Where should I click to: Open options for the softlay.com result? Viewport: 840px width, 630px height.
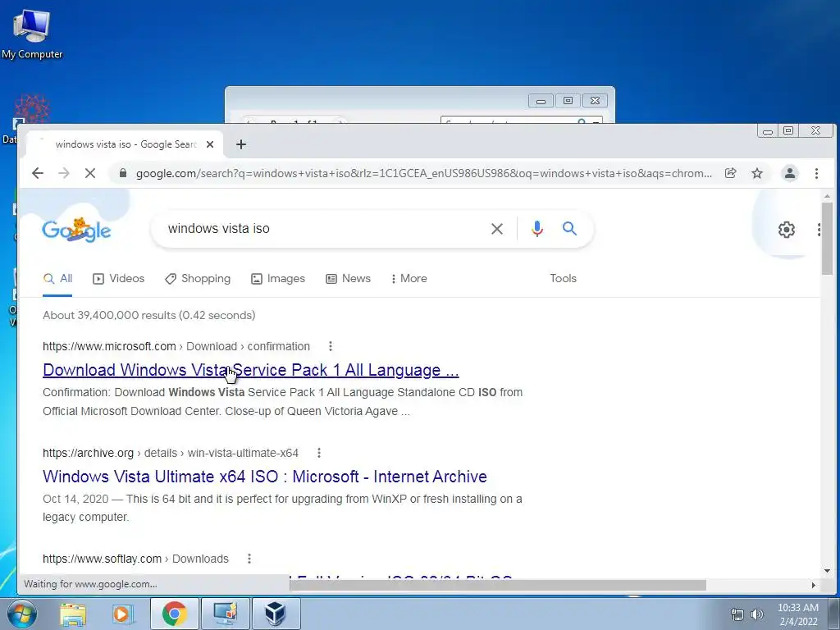[x=249, y=559]
